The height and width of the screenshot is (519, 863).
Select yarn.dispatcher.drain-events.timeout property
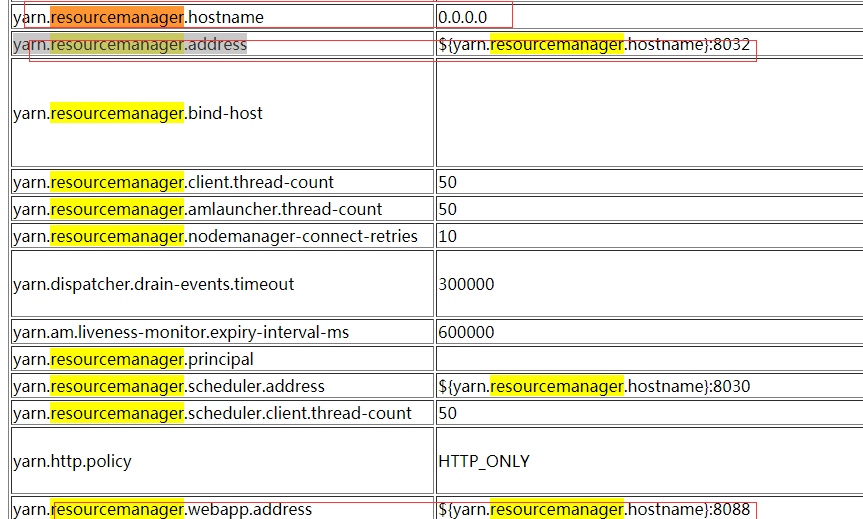pyautogui.click(x=154, y=284)
